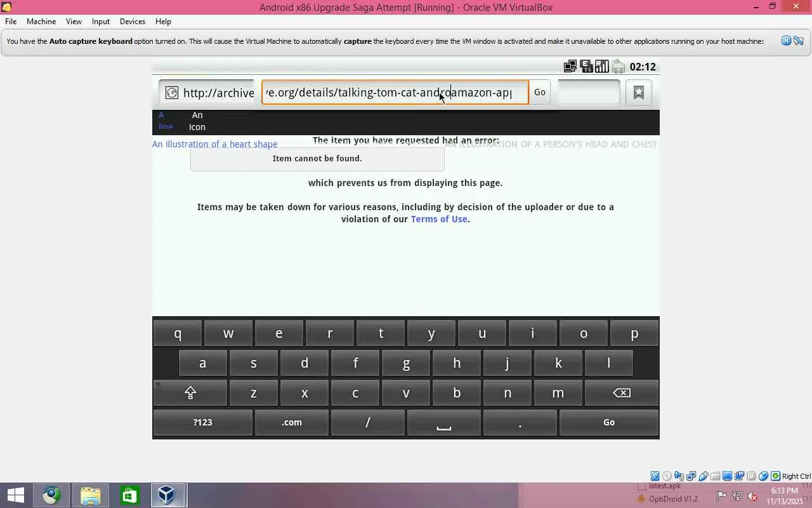Click the Go button beside the URL field
This screenshot has width=812, height=508.
pos(540,92)
